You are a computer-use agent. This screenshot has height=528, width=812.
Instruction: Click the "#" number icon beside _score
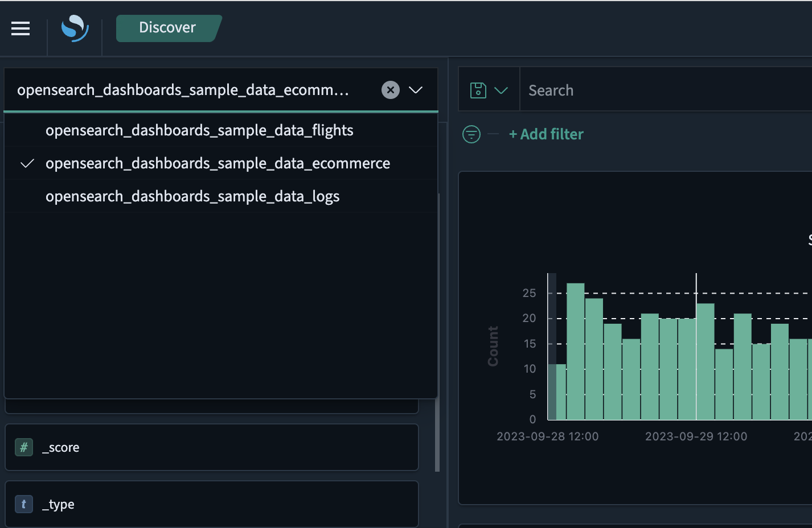coord(23,447)
